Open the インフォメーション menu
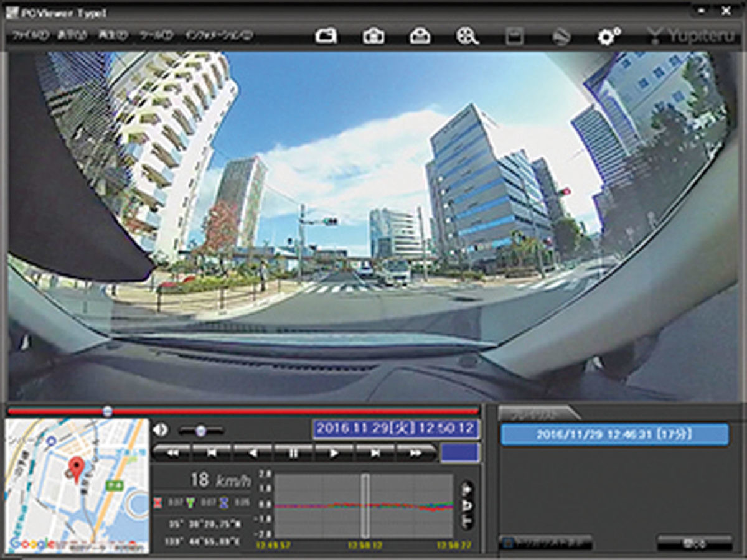The width and height of the screenshot is (747, 560). tap(218, 35)
